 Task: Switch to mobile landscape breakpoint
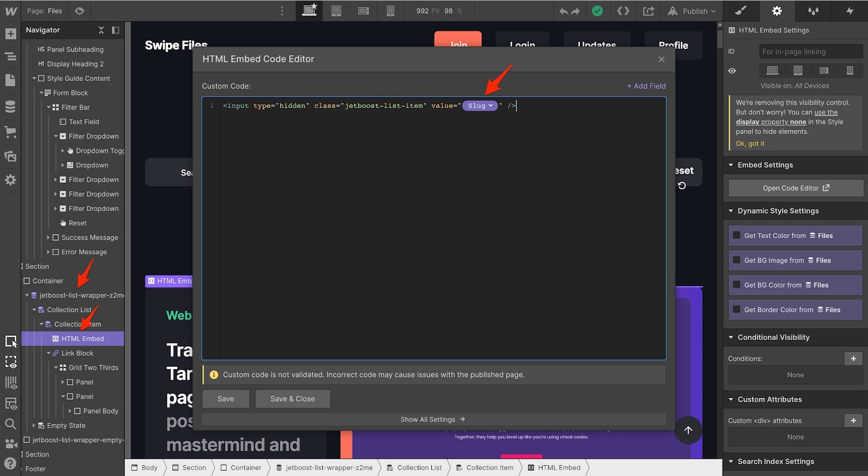[x=363, y=11]
